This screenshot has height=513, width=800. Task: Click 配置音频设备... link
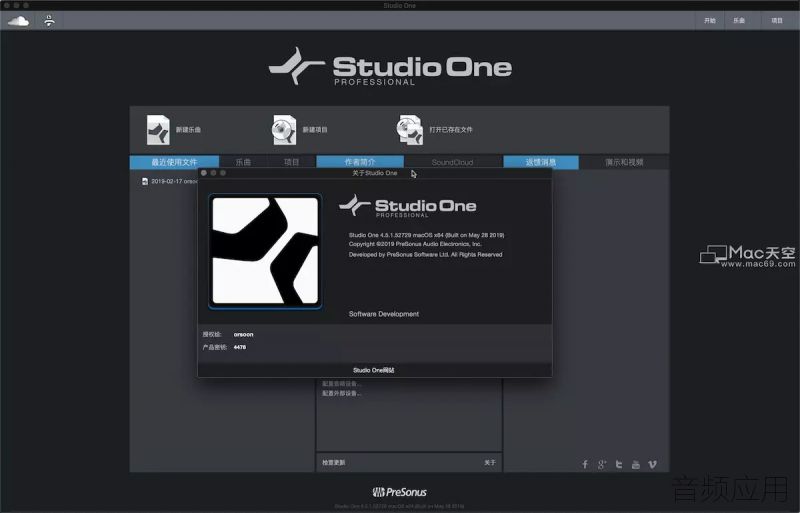tap(341, 383)
